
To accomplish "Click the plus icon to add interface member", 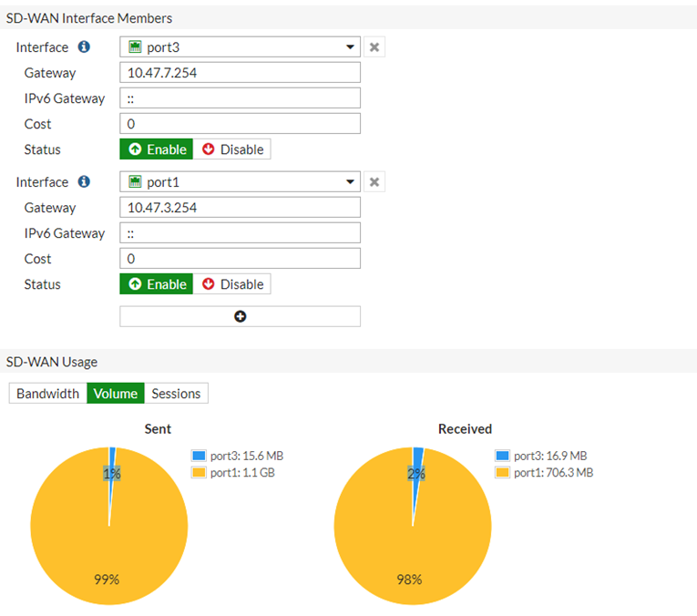I will click(240, 316).
